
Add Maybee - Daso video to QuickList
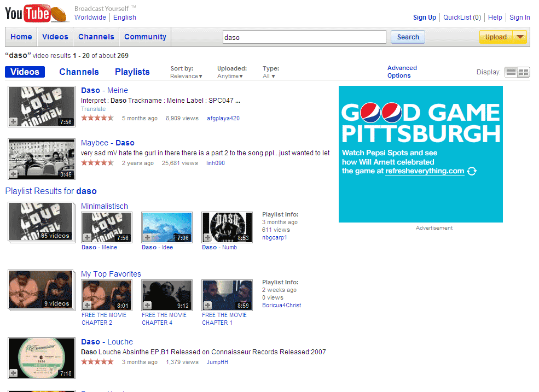tap(13, 174)
